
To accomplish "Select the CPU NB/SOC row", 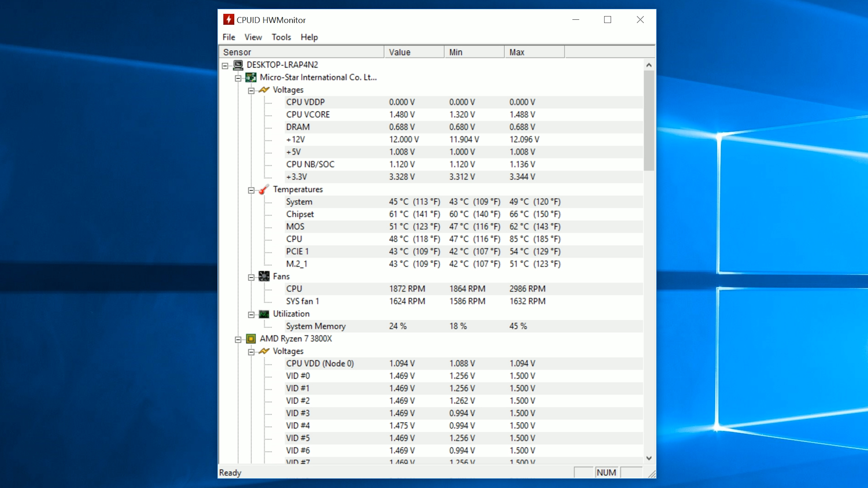I will [x=464, y=164].
